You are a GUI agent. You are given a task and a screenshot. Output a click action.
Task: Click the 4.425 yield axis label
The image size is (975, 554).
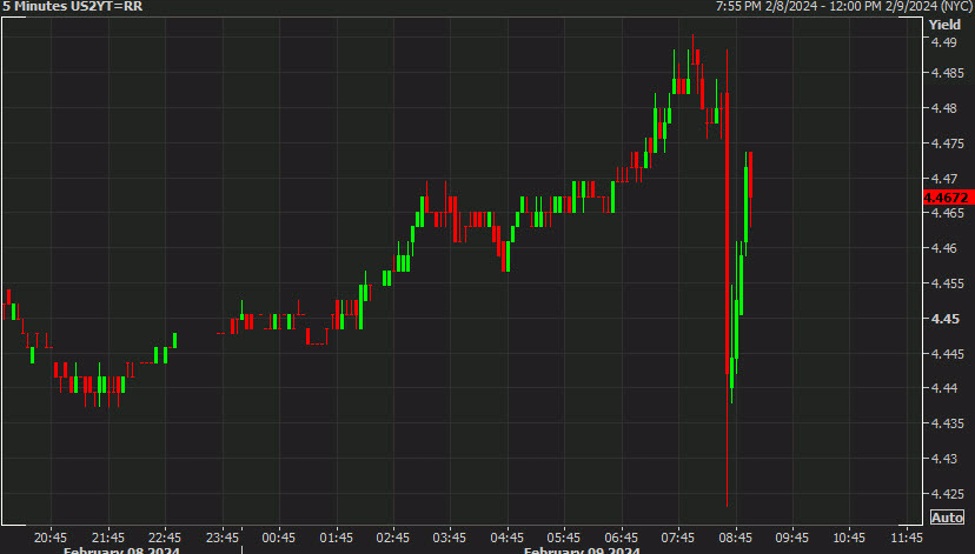click(x=946, y=494)
